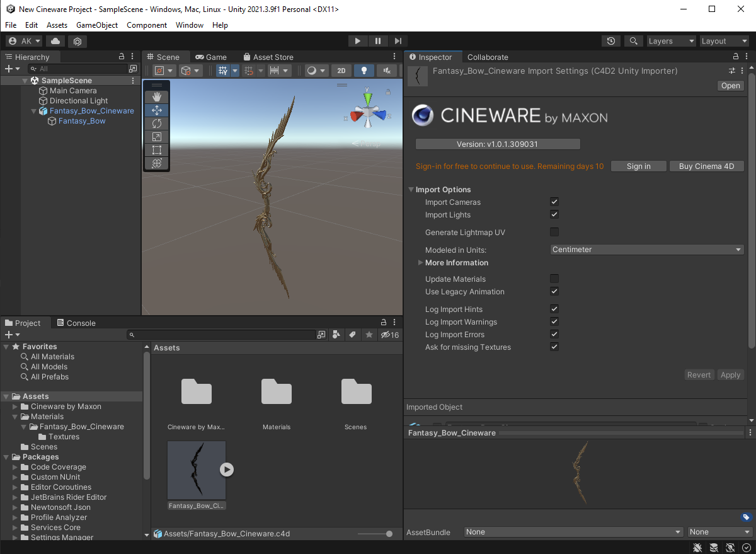
Task: Open the AK account dropdown
Action: [x=24, y=41]
